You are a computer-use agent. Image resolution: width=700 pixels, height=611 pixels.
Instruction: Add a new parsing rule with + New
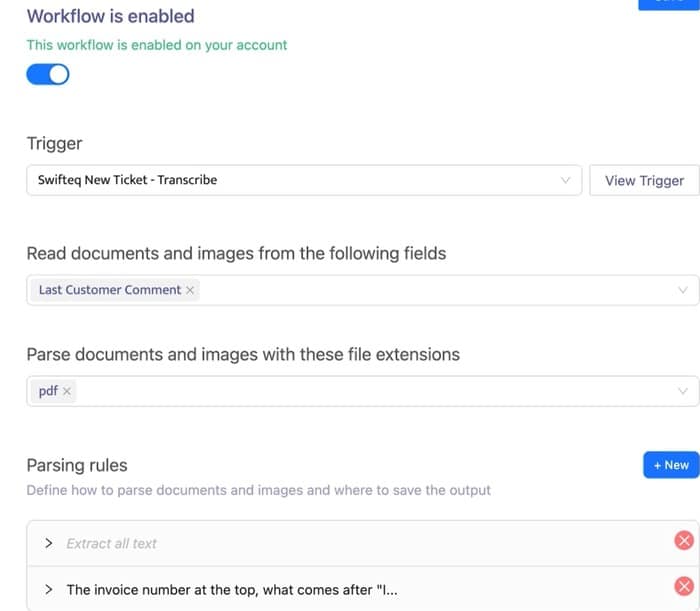[671, 465]
